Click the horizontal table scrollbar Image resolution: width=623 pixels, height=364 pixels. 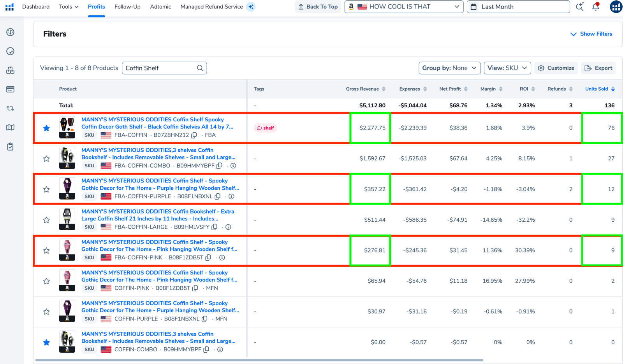pos(259,360)
